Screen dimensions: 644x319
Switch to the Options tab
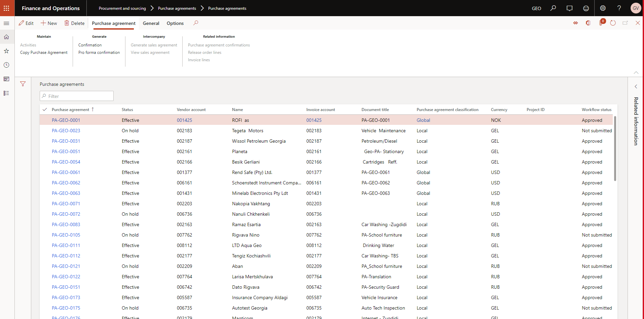175,23
